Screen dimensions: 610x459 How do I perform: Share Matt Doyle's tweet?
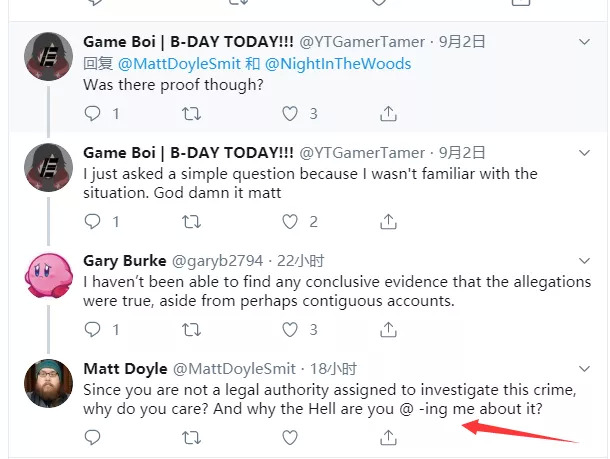388,437
